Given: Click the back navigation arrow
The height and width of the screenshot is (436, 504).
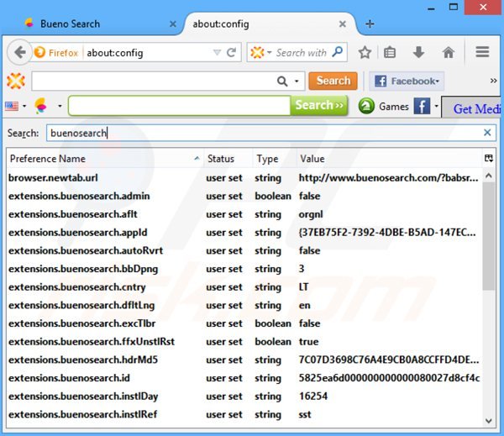Looking at the screenshot, I should (x=20, y=53).
